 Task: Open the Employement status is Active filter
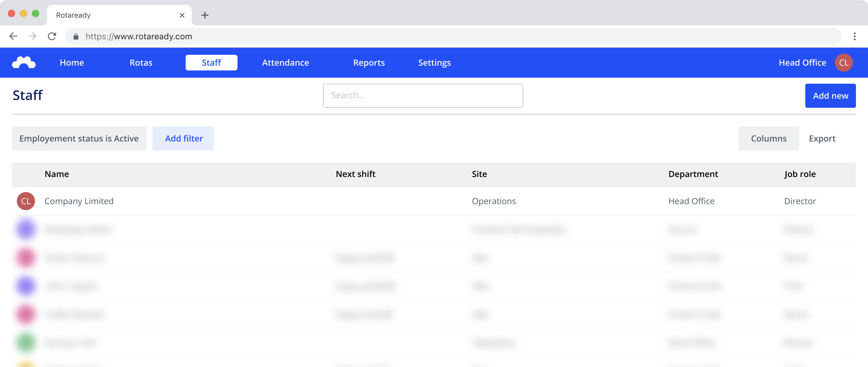[79, 138]
